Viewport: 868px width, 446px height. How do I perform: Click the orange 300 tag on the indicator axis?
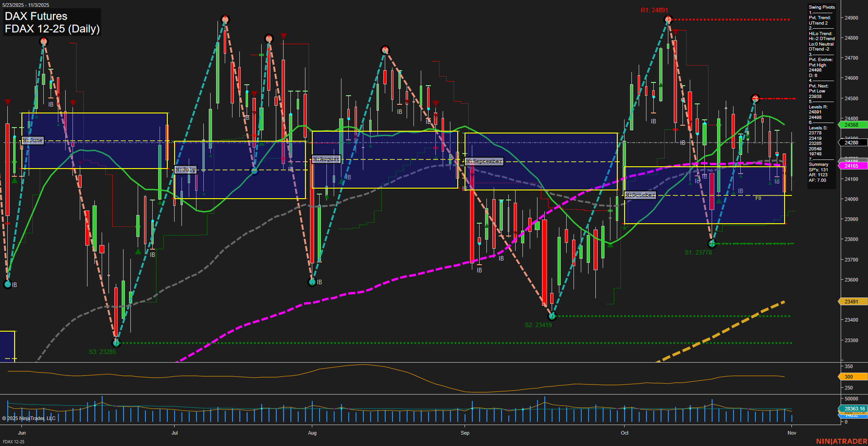coord(849,377)
